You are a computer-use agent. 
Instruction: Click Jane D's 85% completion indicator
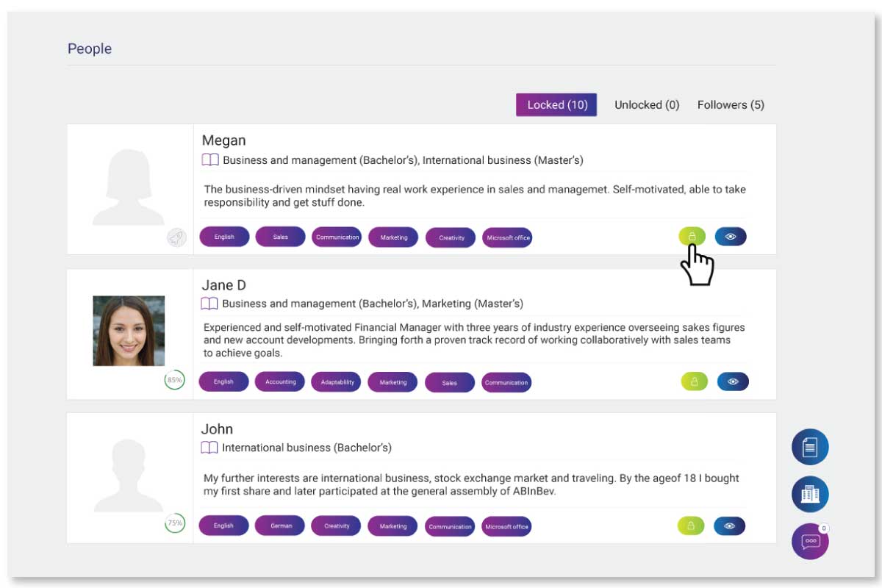coord(175,381)
